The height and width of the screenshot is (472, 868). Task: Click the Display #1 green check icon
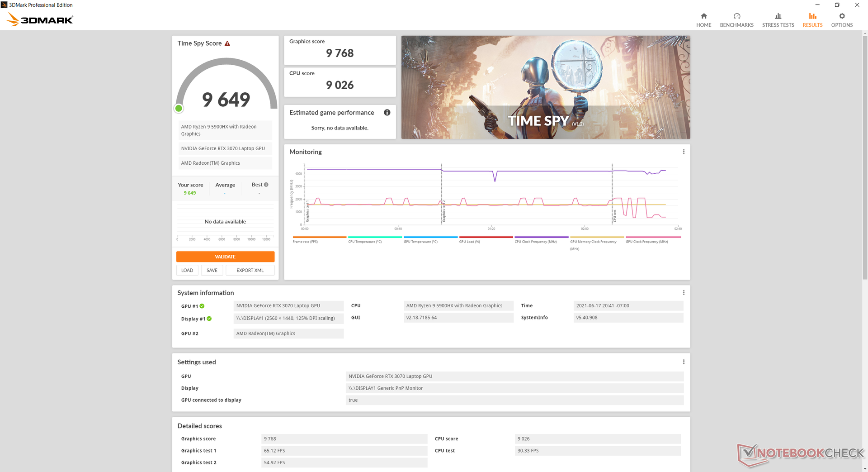[209, 319]
